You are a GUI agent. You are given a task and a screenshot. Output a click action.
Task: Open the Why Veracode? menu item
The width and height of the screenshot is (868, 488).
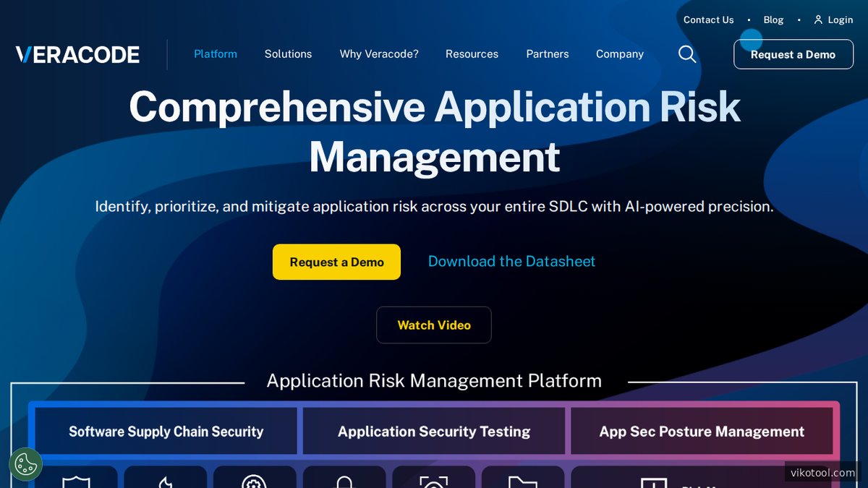pyautogui.click(x=379, y=54)
